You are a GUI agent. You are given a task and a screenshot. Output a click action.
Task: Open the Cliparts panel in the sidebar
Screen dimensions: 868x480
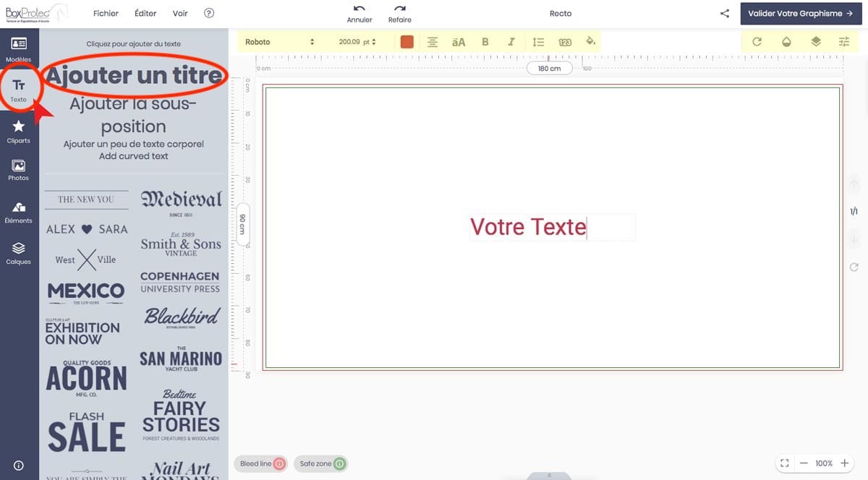19,131
